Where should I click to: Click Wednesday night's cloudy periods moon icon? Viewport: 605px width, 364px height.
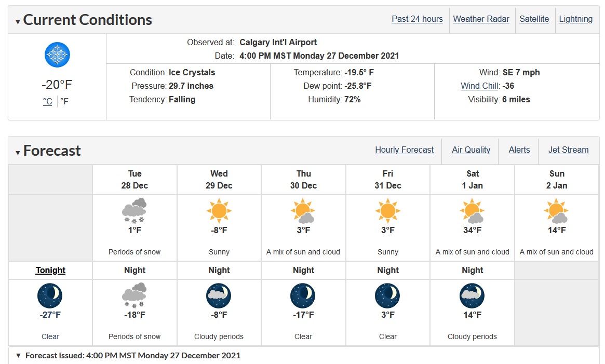tap(219, 295)
